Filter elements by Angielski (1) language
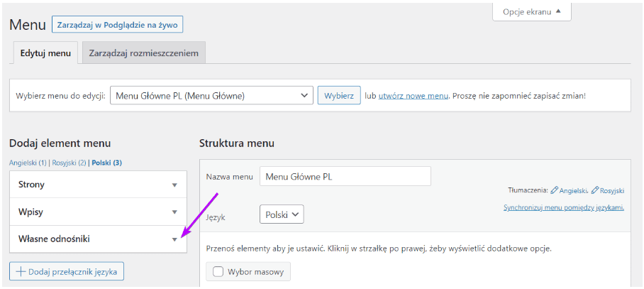Image resolution: width=644 pixels, height=289 pixels. 28,163
